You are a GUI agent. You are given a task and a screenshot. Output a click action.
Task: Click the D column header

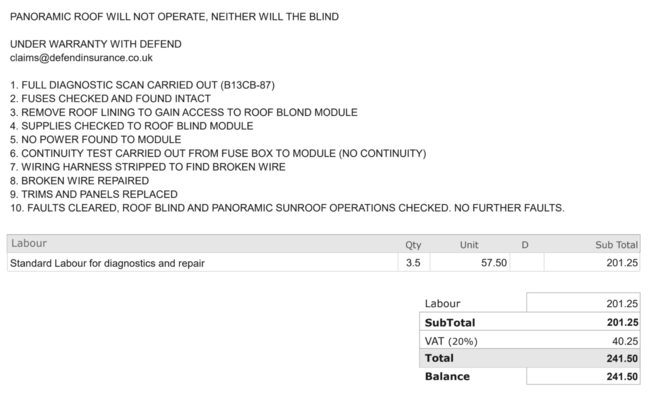[525, 245]
